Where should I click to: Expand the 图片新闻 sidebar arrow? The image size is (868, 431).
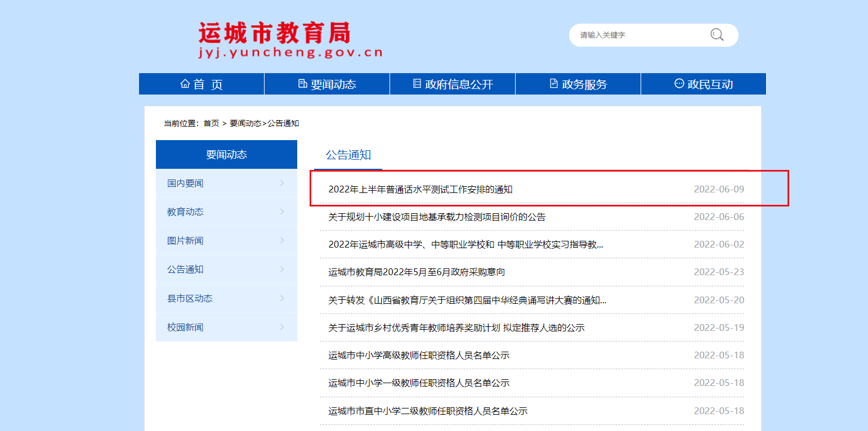click(282, 240)
